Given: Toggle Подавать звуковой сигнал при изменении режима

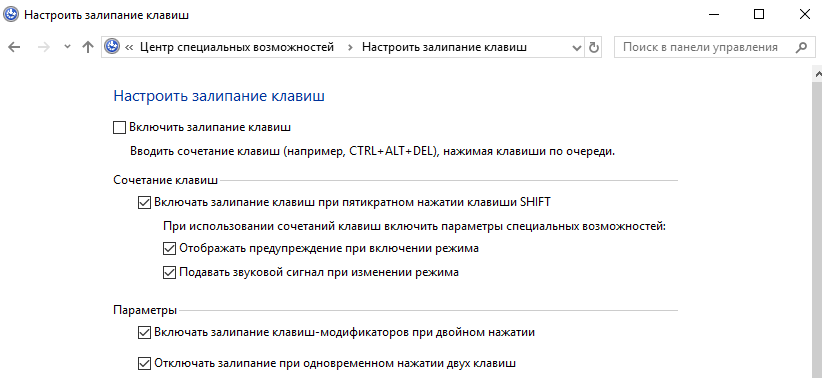Looking at the screenshot, I should tap(169, 273).
